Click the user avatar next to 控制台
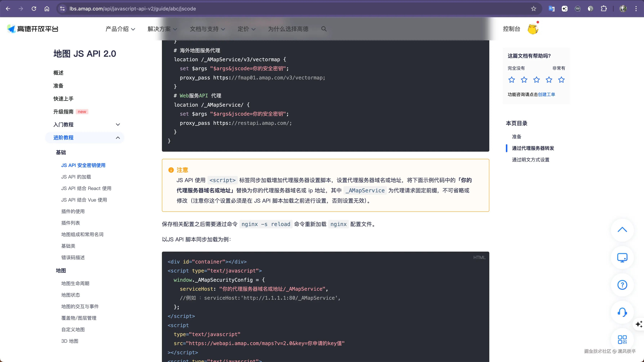The width and height of the screenshot is (644, 362). tap(533, 29)
